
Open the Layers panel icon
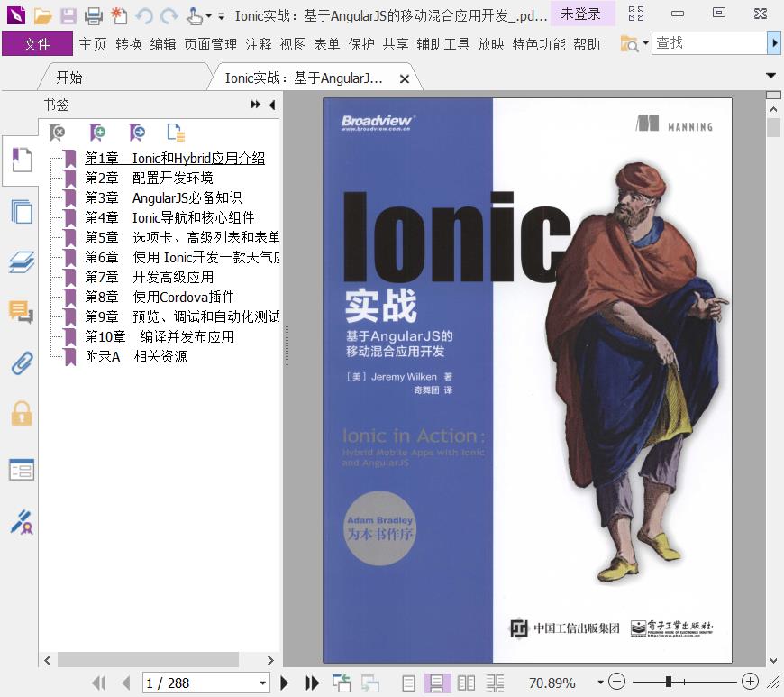coord(22,262)
